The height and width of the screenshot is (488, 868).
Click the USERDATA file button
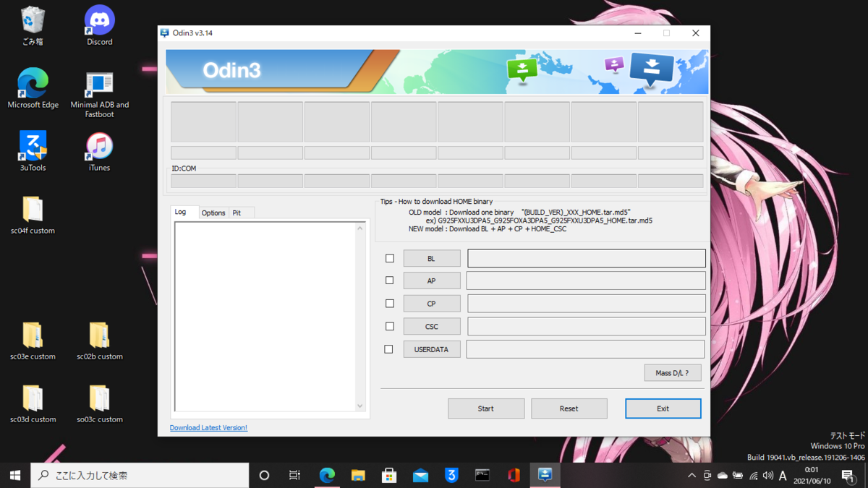click(432, 349)
